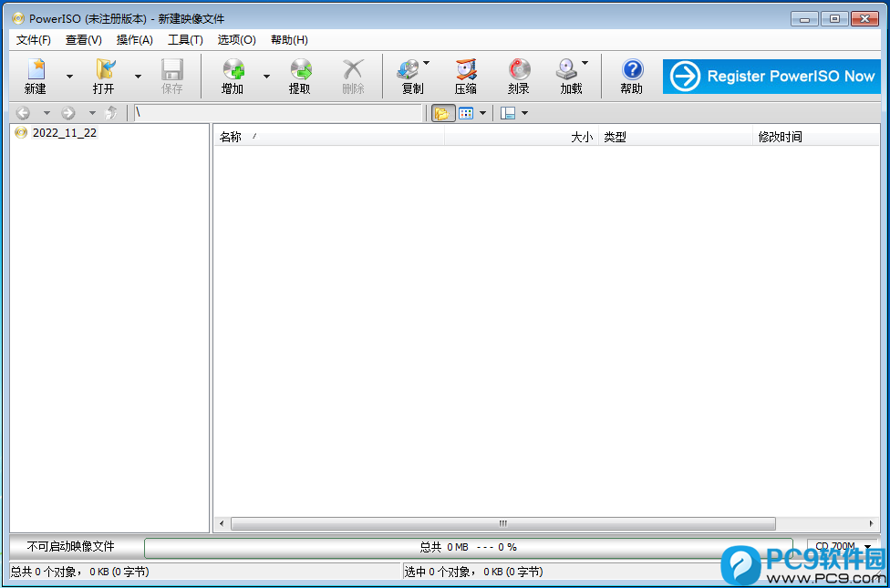The height and width of the screenshot is (588, 890).
Task: Open the 增加 dropdown arrow
Action: point(266,76)
